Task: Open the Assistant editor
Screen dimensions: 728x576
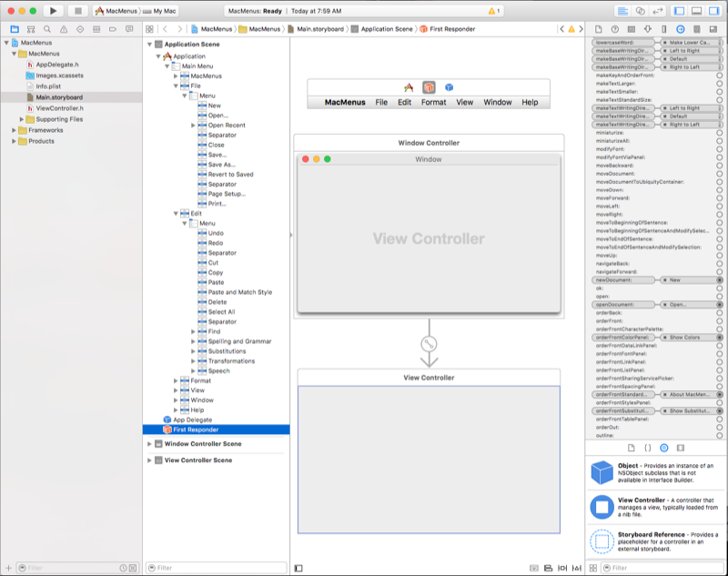Action: coord(642,10)
